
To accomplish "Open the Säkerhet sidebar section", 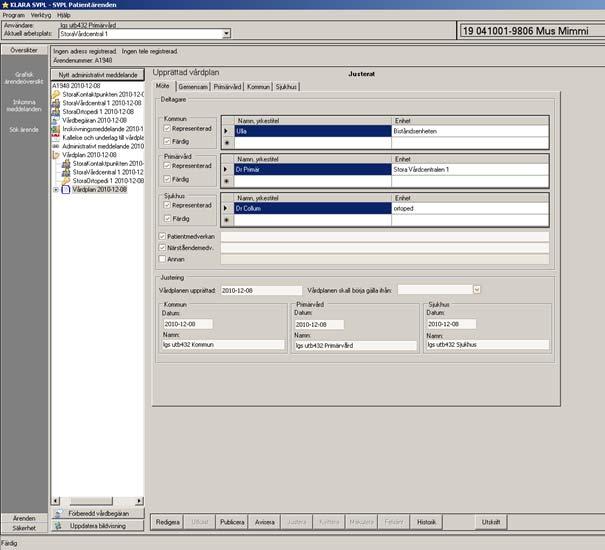I will [x=24, y=528].
